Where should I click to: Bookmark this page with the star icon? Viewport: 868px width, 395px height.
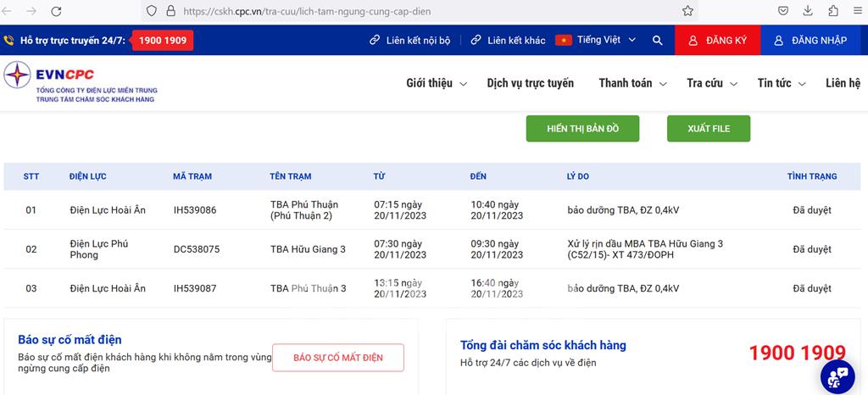687,11
